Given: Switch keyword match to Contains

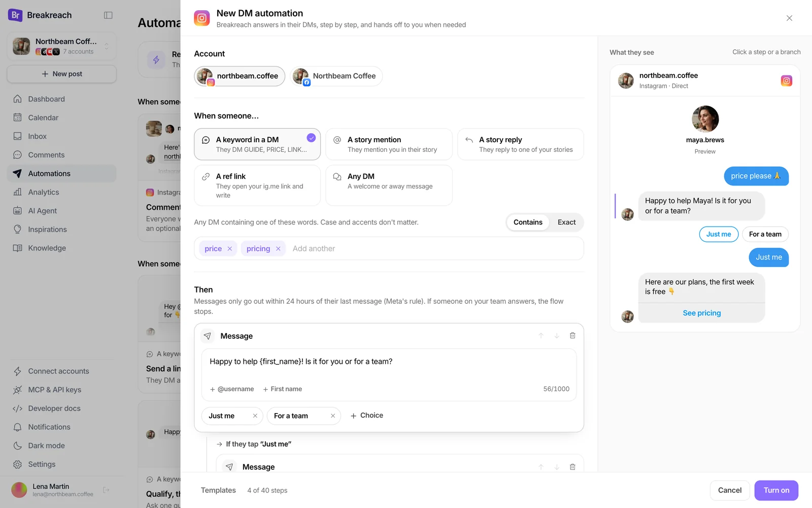Looking at the screenshot, I should [528, 222].
